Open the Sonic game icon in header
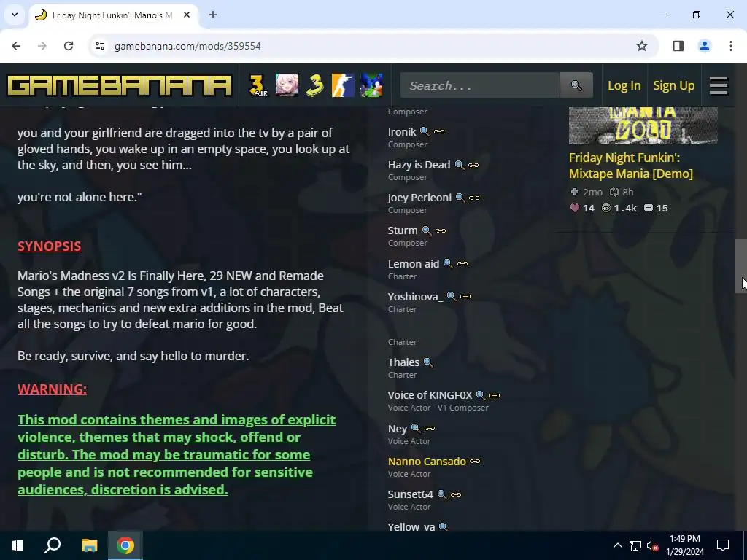The width and height of the screenshot is (747, 560). (371, 86)
